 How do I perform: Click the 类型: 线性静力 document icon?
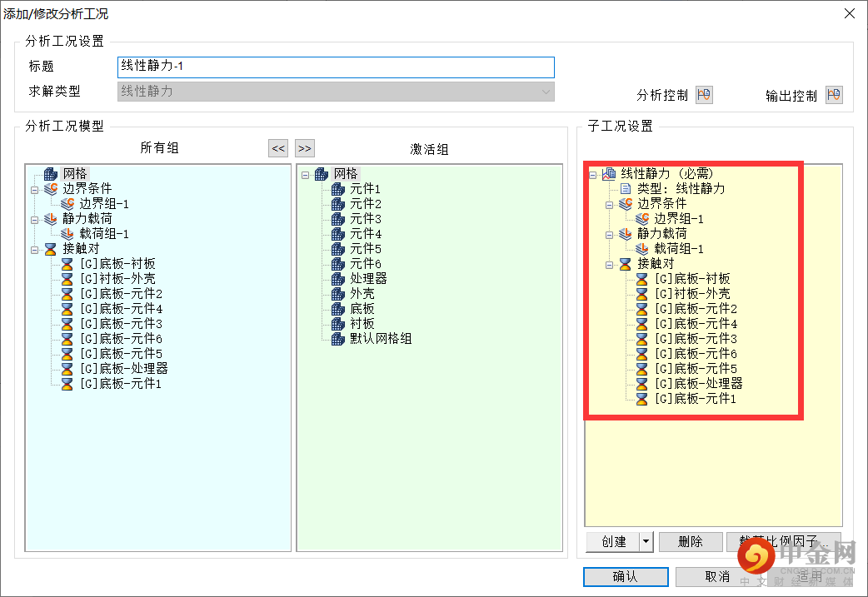(626, 189)
